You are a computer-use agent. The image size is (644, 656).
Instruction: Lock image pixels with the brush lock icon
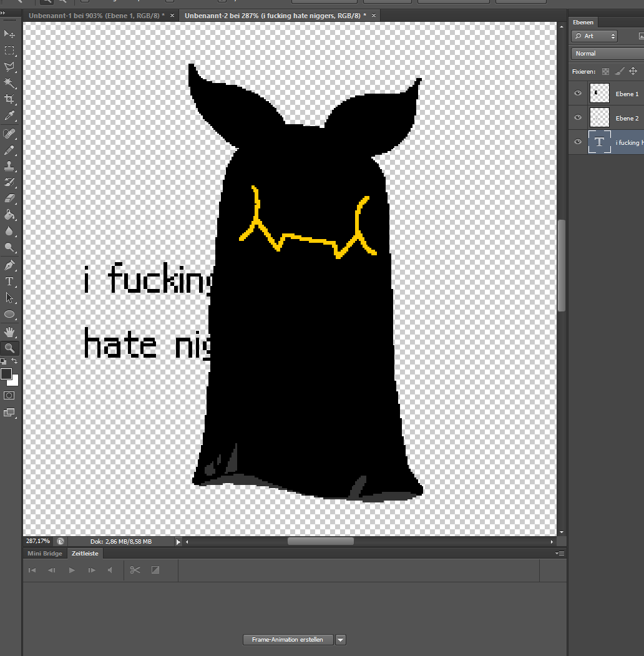(620, 71)
